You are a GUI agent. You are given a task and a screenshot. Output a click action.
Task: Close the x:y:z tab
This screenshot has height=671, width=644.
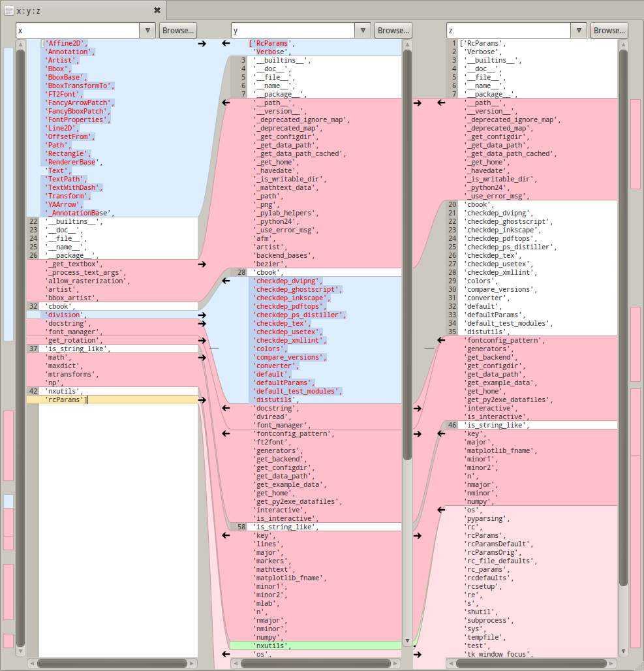coord(157,10)
